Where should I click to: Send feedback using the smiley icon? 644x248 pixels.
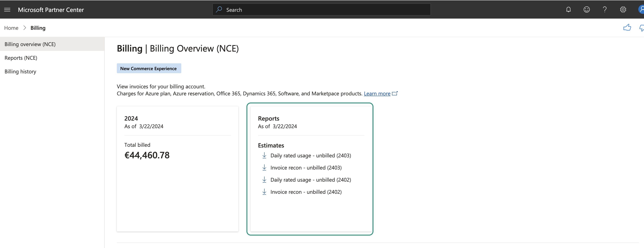pyautogui.click(x=587, y=9)
